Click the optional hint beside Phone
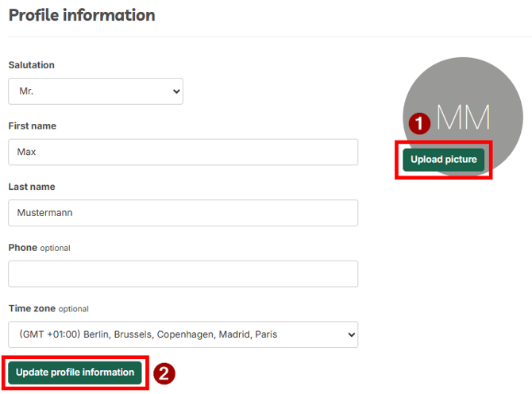The height and width of the screenshot is (394, 532). 56,248
